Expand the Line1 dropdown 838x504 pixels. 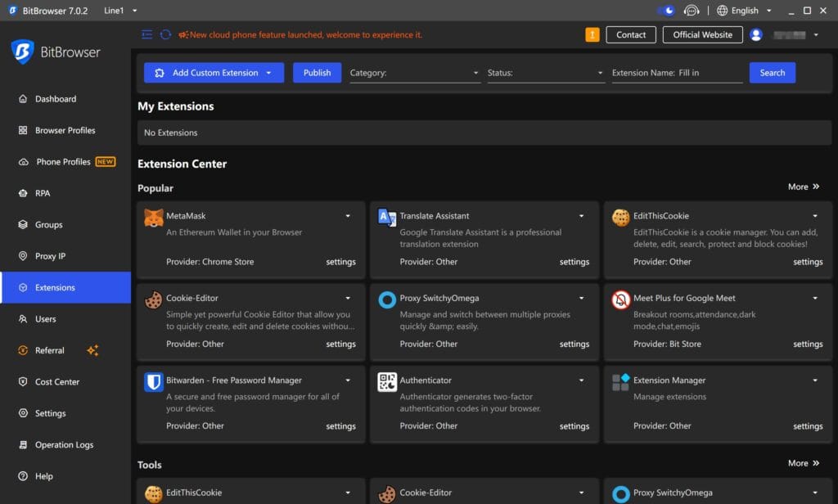pyautogui.click(x=121, y=11)
